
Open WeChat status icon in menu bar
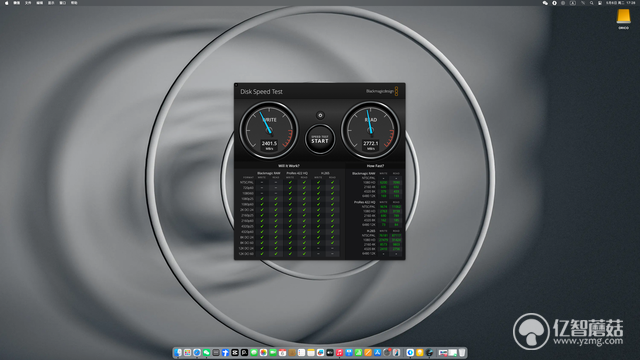pyautogui.click(x=545, y=3)
